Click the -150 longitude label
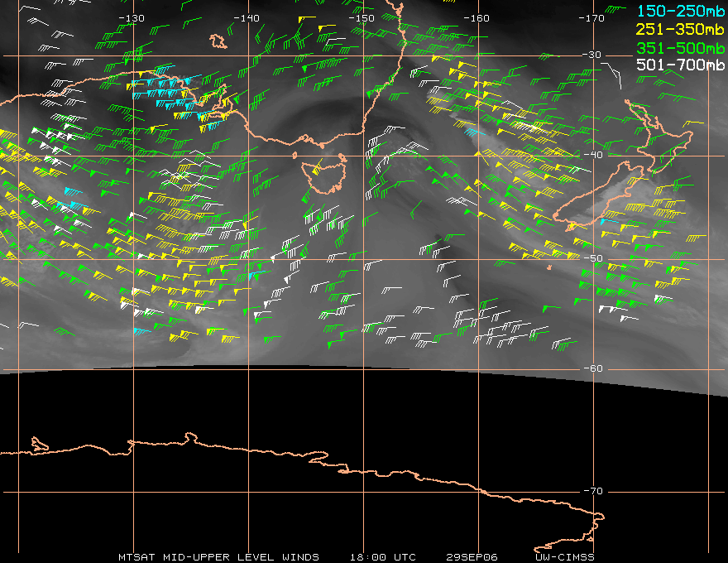Viewport: 728px width, 563px height. 362,18
